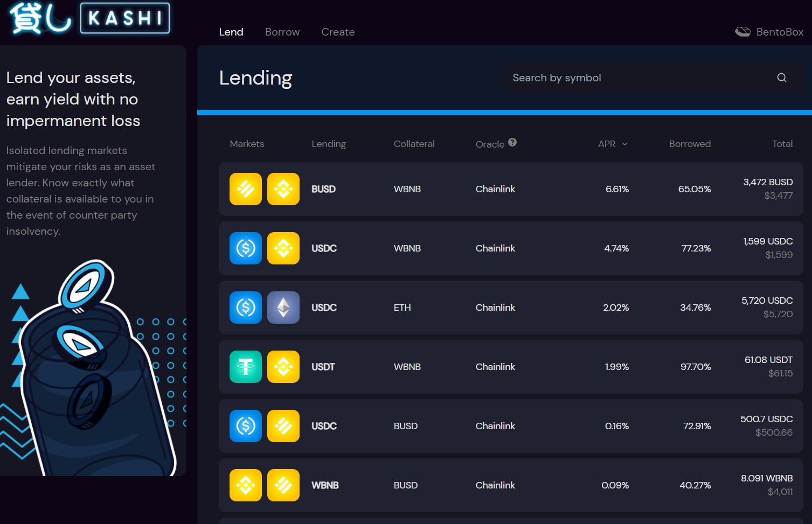The height and width of the screenshot is (524, 812).
Task: Click the 40.27% borrowed value
Action: (x=695, y=485)
